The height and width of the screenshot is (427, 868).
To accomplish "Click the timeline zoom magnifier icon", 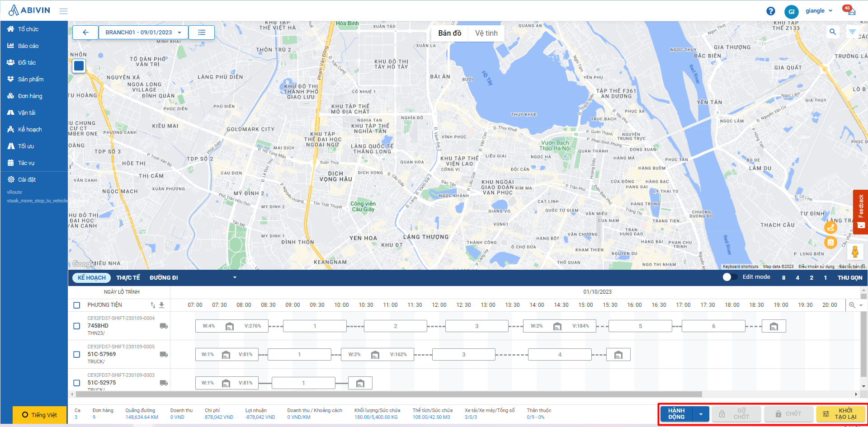I will click(x=852, y=305).
